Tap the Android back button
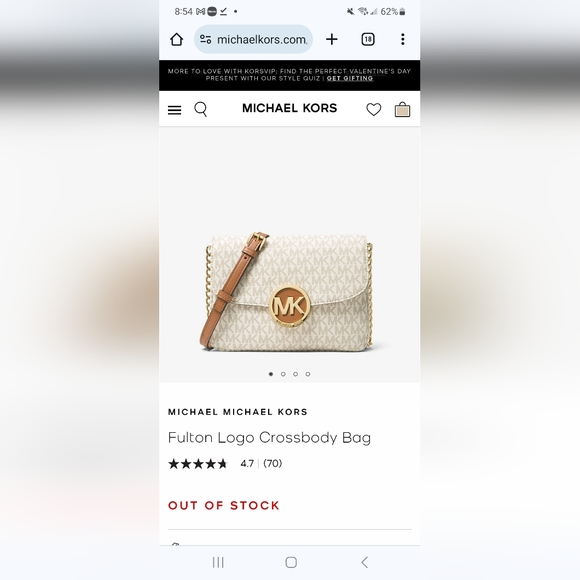 tap(365, 562)
